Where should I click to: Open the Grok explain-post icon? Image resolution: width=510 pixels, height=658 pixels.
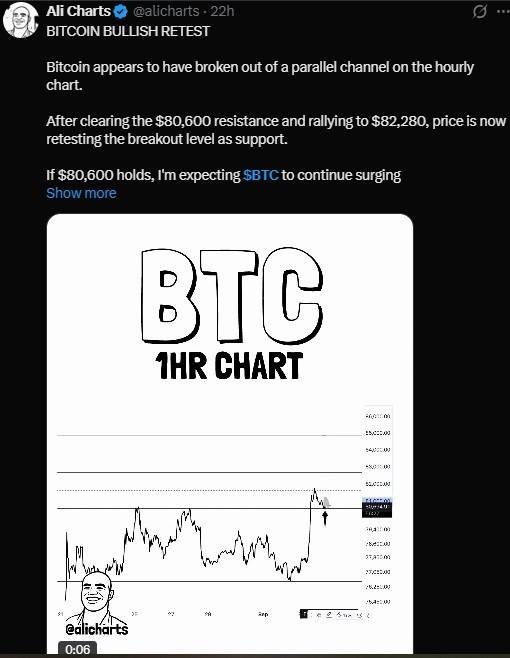479,12
